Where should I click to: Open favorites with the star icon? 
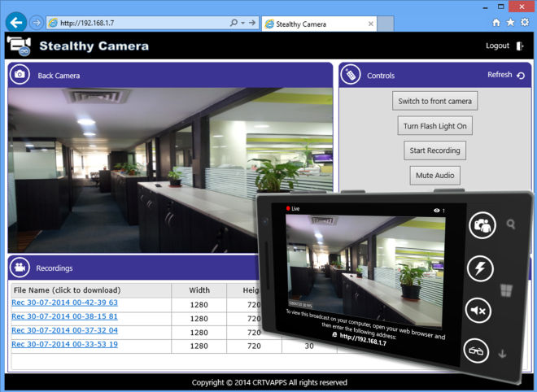510,23
